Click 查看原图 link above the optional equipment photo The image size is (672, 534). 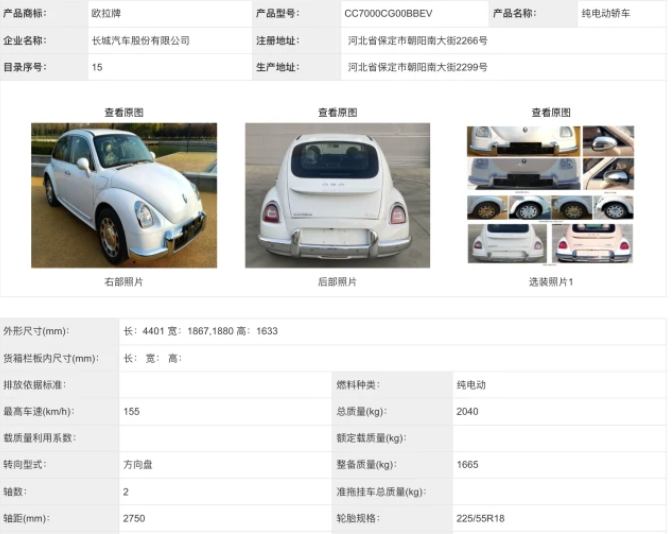(551, 113)
